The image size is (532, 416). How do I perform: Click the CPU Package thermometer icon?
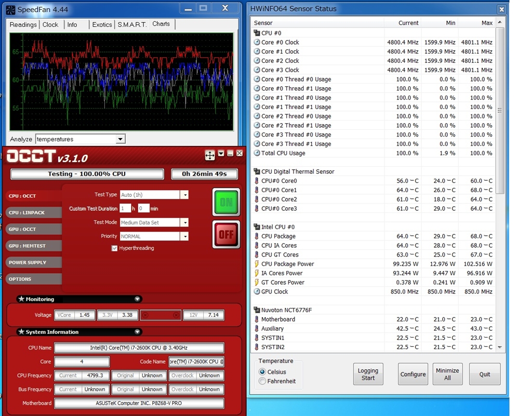point(257,236)
